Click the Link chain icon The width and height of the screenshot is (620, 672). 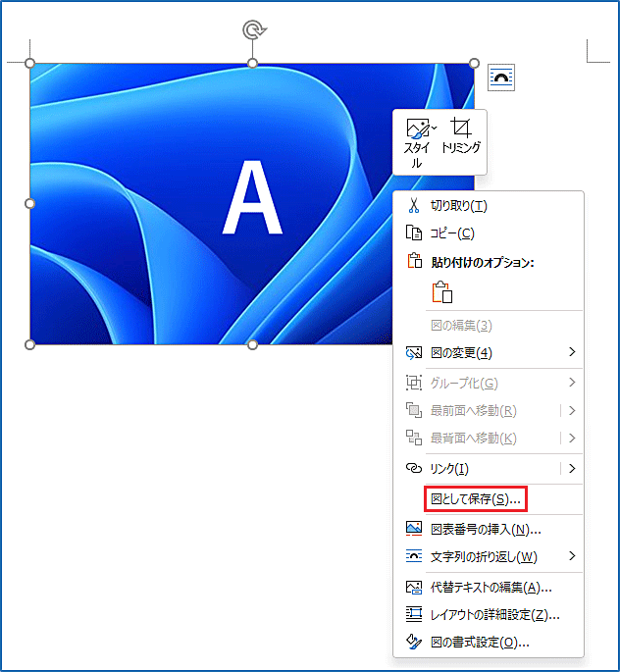(x=413, y=468)
